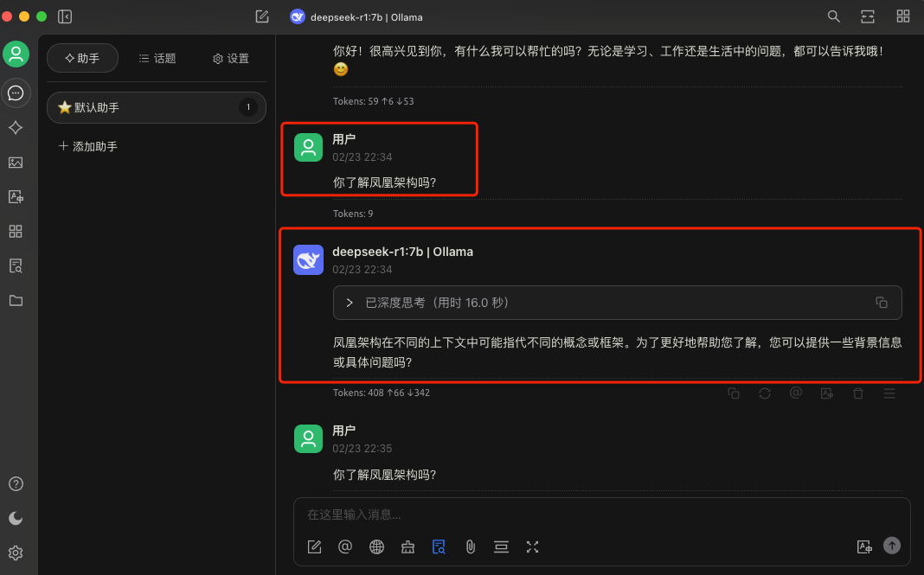Open the image generation sidebar icon
This screenshot has width=924, height=575.
(x=16, y=163)
